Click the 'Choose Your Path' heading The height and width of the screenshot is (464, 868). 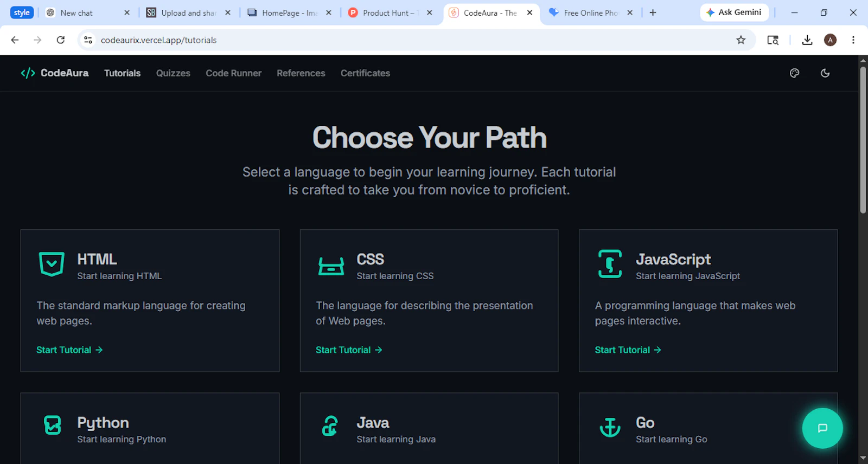(x=429, y=137)
